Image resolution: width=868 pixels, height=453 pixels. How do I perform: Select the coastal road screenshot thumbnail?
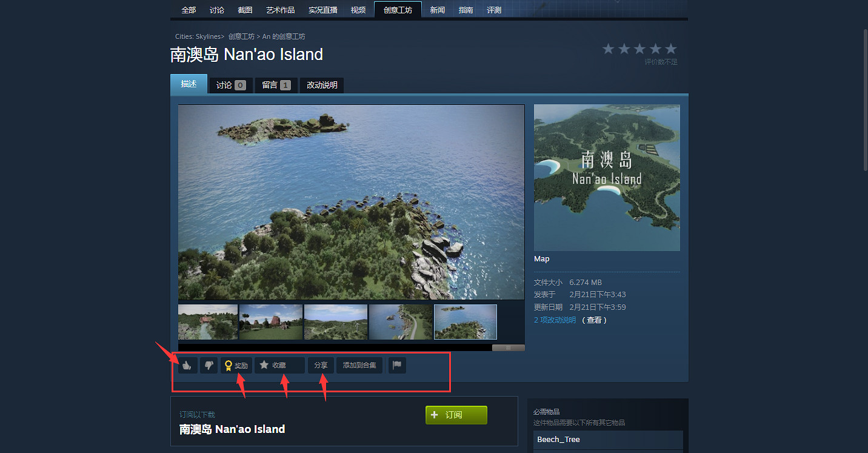401,322
